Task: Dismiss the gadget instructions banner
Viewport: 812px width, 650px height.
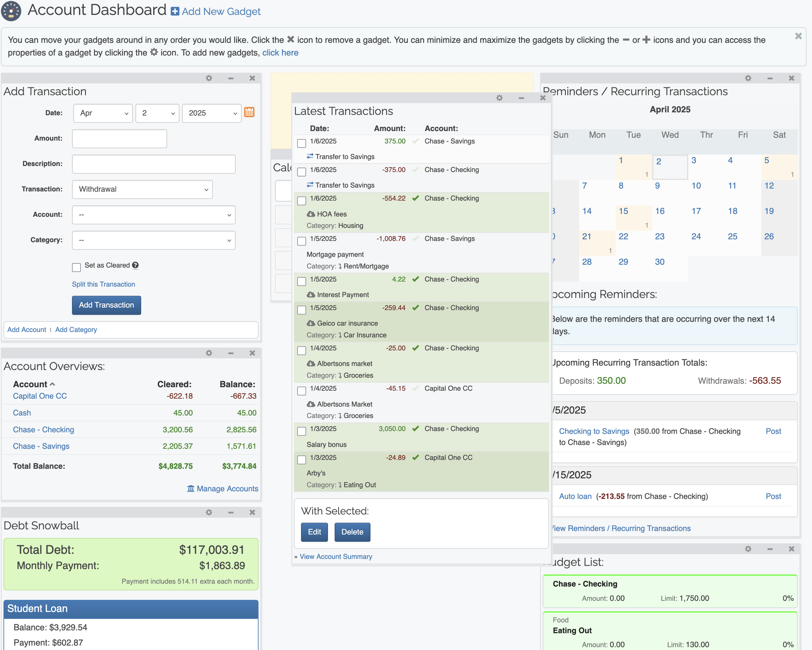Action: tap(798, 36)
